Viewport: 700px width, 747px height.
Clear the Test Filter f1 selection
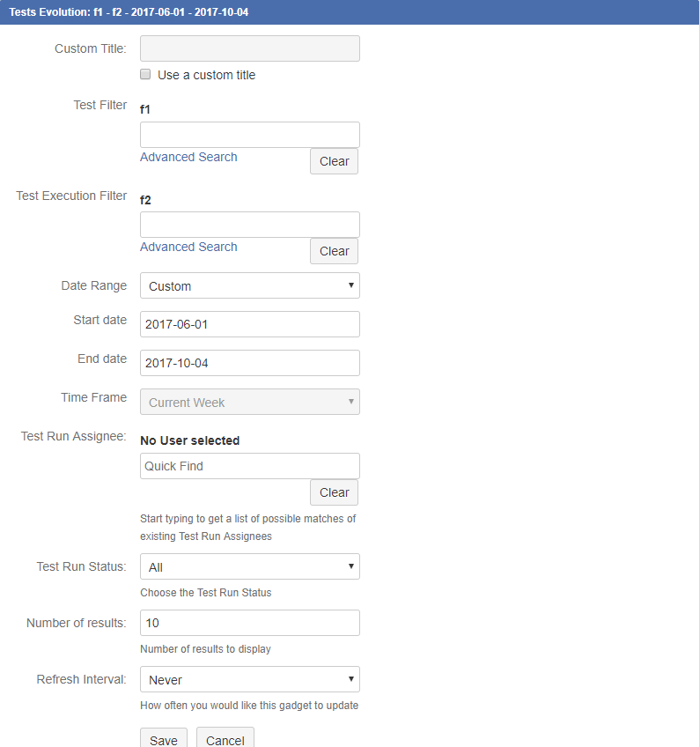pyautogui.click(x=334, y=161)
